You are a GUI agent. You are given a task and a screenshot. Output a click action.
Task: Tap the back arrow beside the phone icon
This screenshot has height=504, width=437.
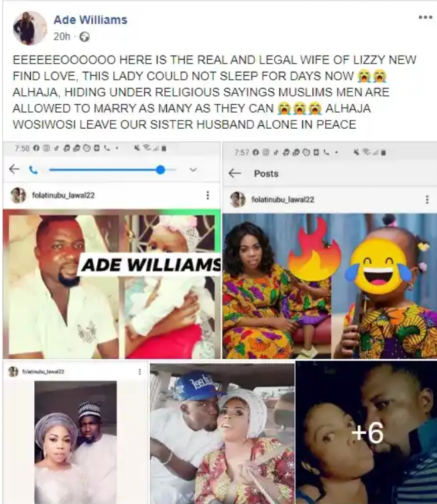[15, 169]
